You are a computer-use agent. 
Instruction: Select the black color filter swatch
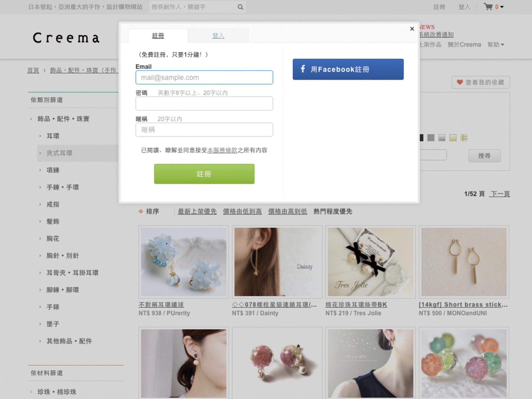tap(422, 138)
